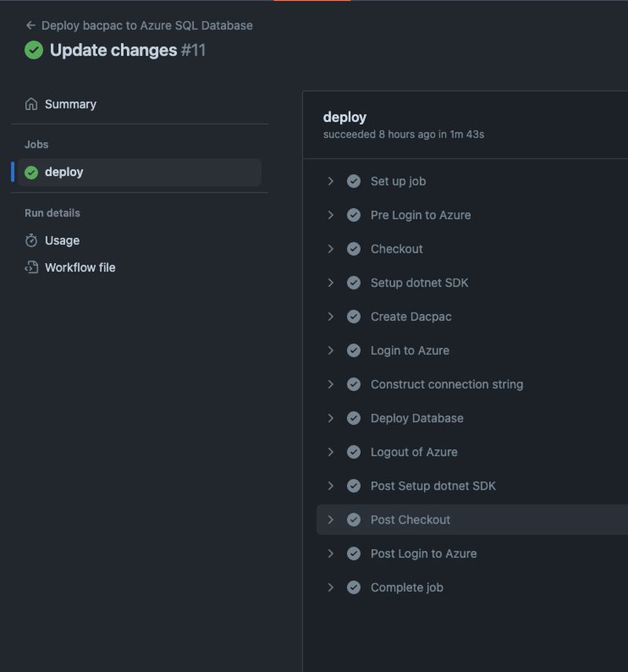Open the Usage page for this run
Screen dimensions: 628x672
(61, 240)
